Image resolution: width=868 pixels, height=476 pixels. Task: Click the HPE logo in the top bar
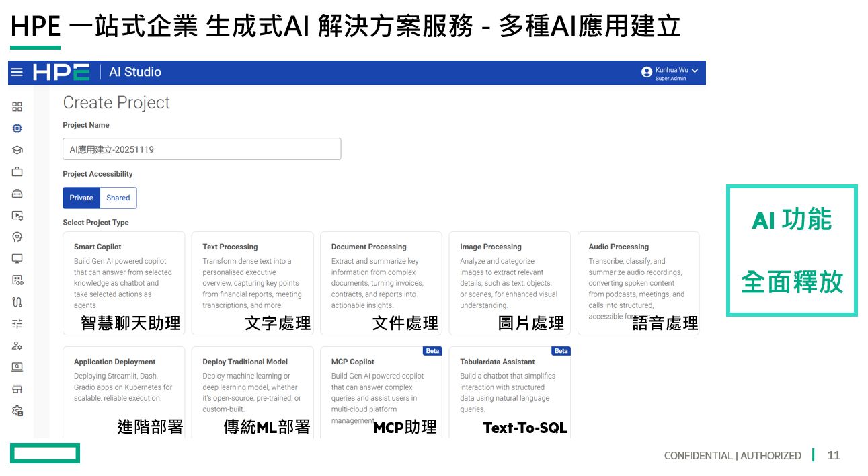61,72
